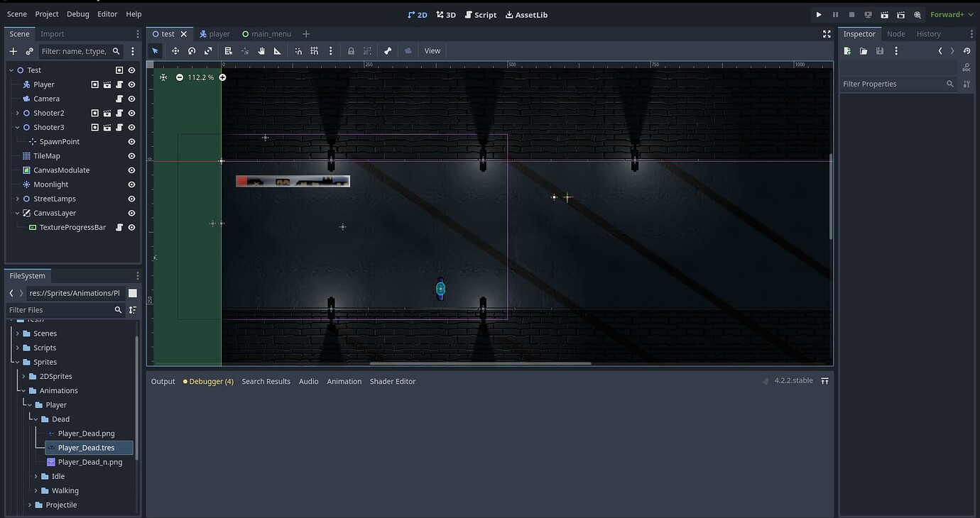Open Movie Maker mode
This screenshot has width=980, height=518.
point(918,14)
